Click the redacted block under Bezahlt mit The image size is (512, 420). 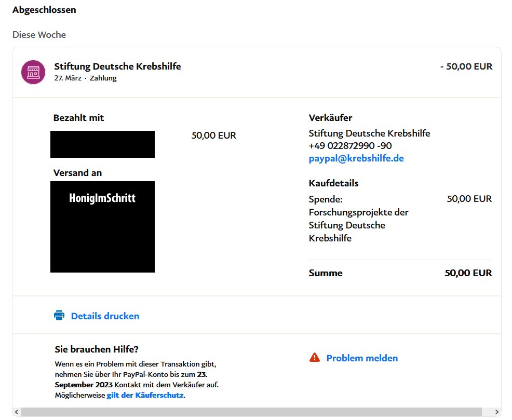click(102, 144)
